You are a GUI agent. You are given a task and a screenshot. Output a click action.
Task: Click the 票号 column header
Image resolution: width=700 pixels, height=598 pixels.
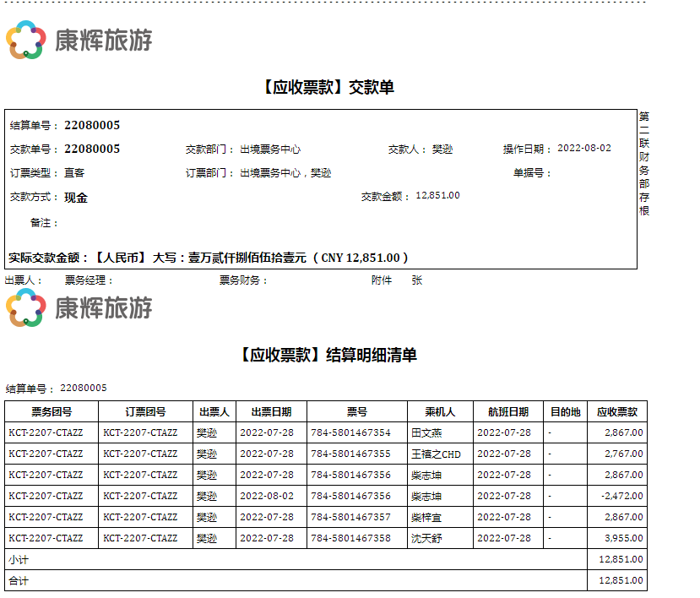(x=356, y=412)
